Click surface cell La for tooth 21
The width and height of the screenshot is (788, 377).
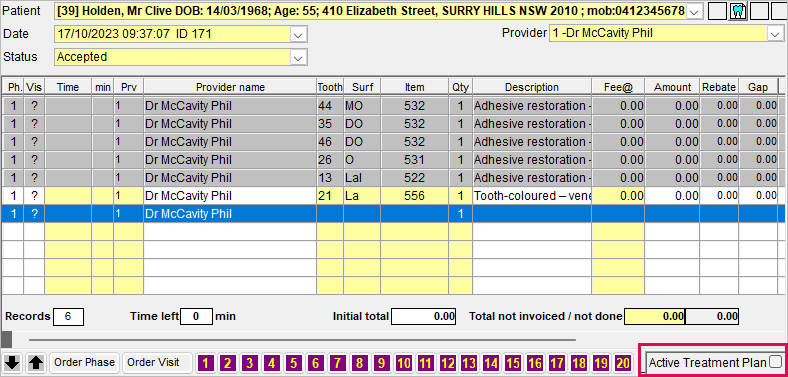362,197
